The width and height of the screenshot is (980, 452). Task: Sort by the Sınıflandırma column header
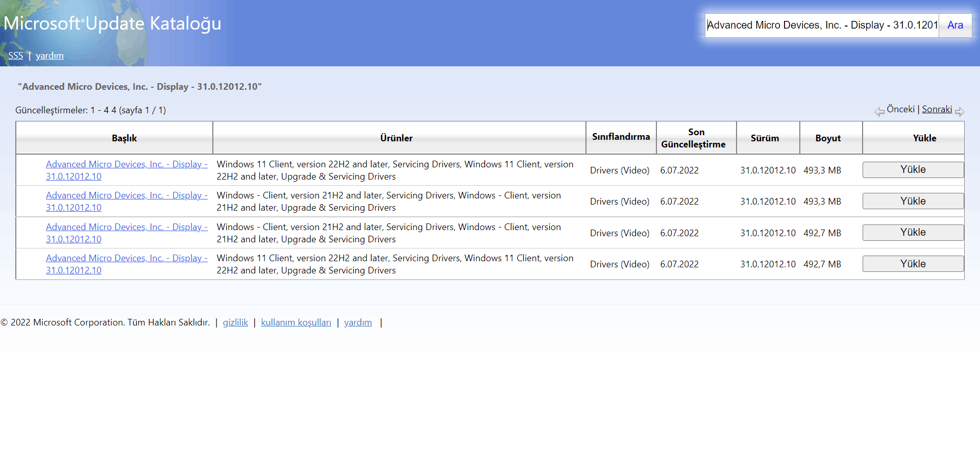click(621, 137)
